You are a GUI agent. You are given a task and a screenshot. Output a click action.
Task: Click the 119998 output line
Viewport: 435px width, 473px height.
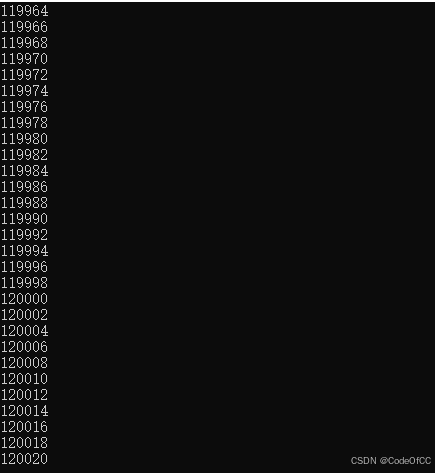(x=25, y=283)
